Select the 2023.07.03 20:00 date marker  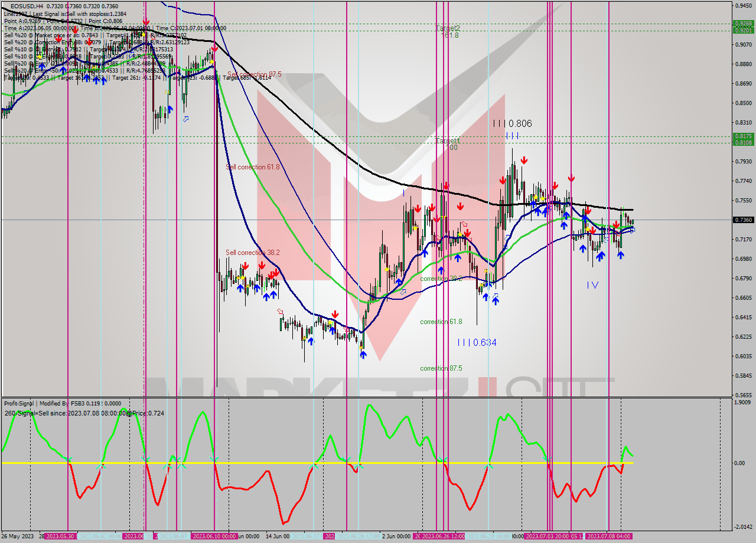coord(548,536)
